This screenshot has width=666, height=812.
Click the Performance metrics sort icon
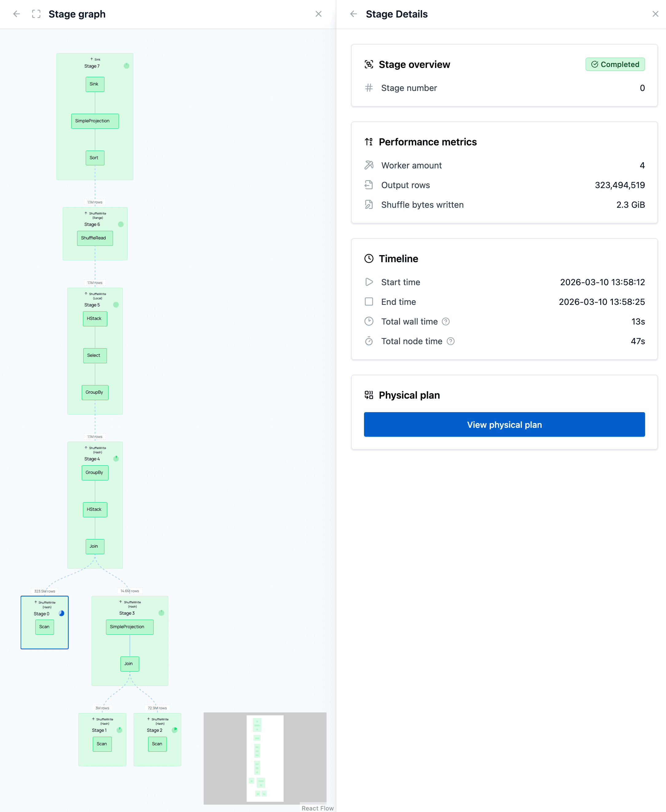tap(369, 142)
